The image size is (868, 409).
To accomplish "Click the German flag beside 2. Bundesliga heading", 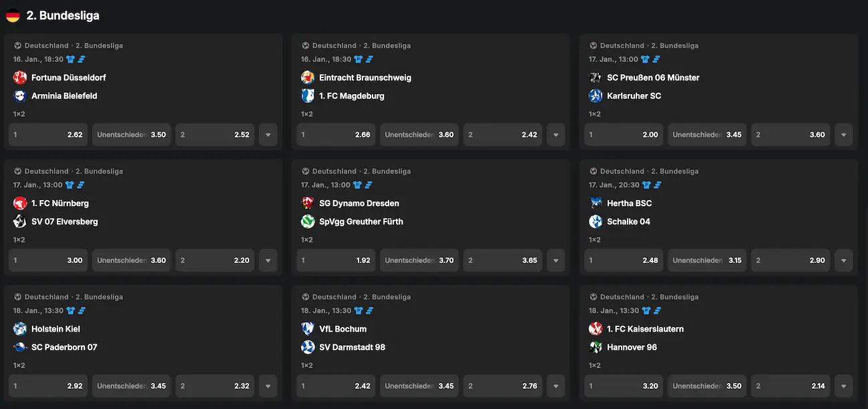I will [13, 15].
